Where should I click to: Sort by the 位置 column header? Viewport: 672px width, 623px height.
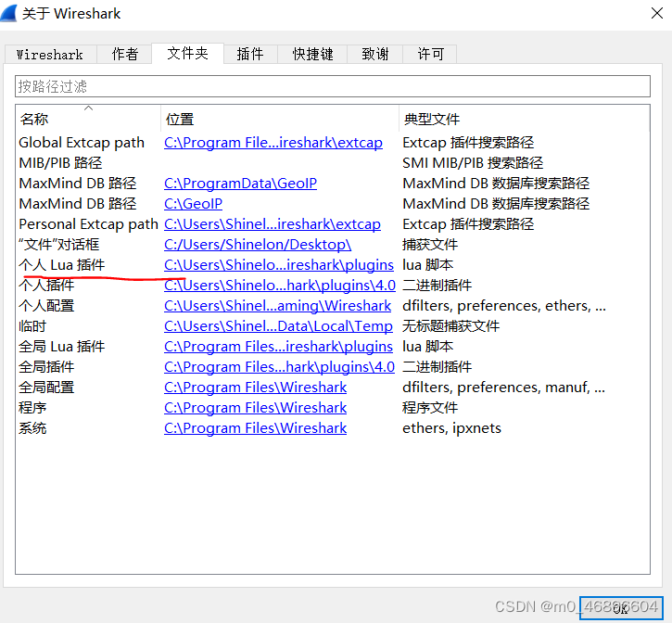pos(279,119)
